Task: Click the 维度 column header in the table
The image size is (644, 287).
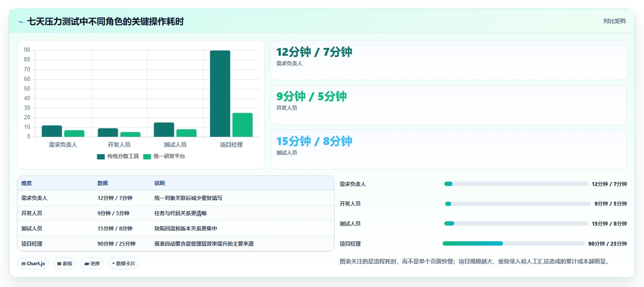Action: click(x=27, y=183)
